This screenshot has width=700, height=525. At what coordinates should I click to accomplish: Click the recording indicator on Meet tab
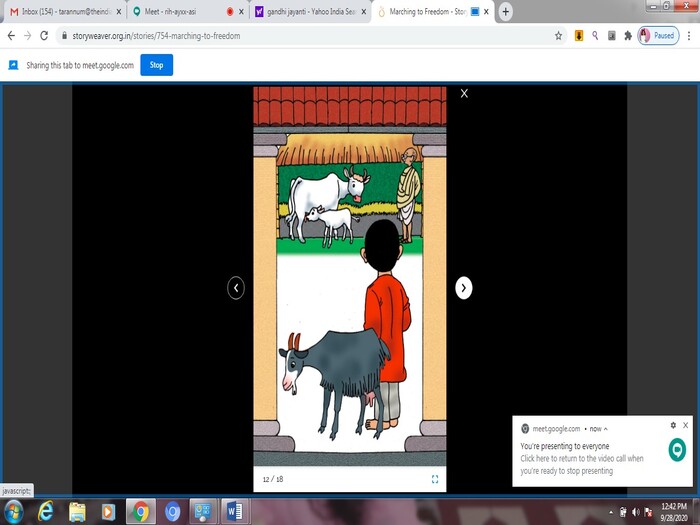[x=230, y=12]
